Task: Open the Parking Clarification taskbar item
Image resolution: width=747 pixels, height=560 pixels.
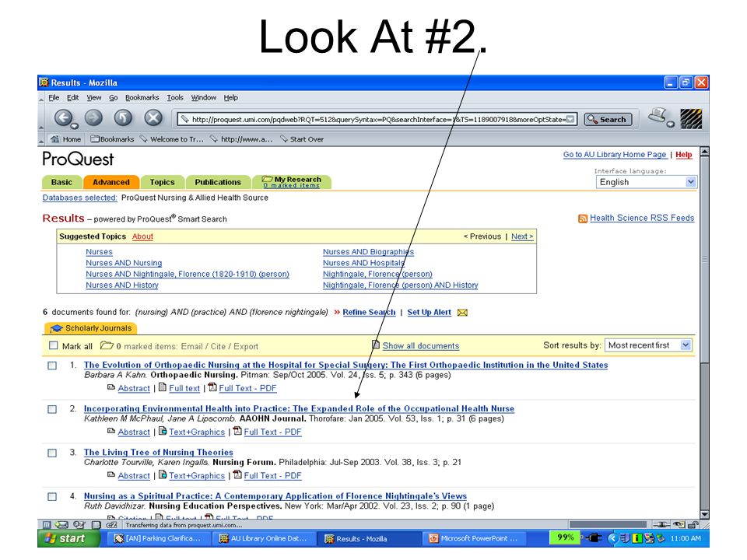Action: [158, 538]
